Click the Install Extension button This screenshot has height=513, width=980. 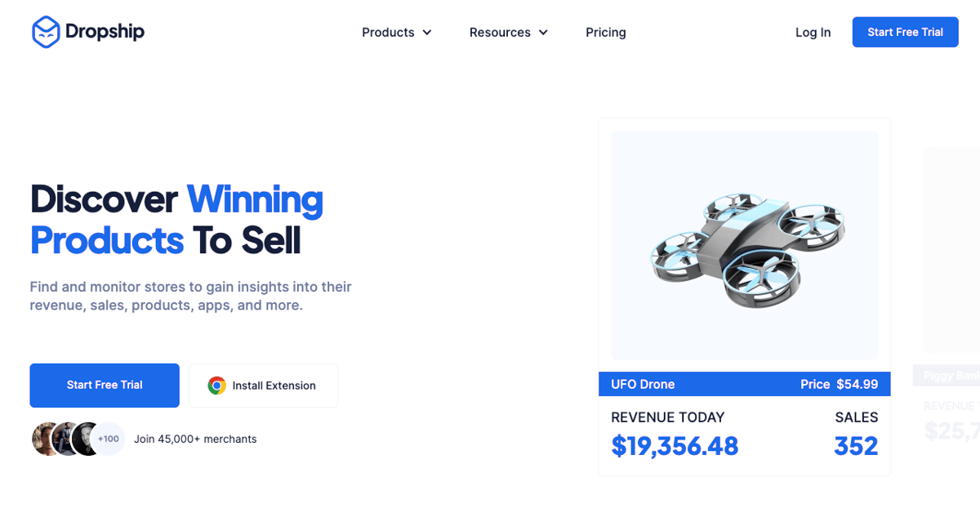tap(263, 386)
